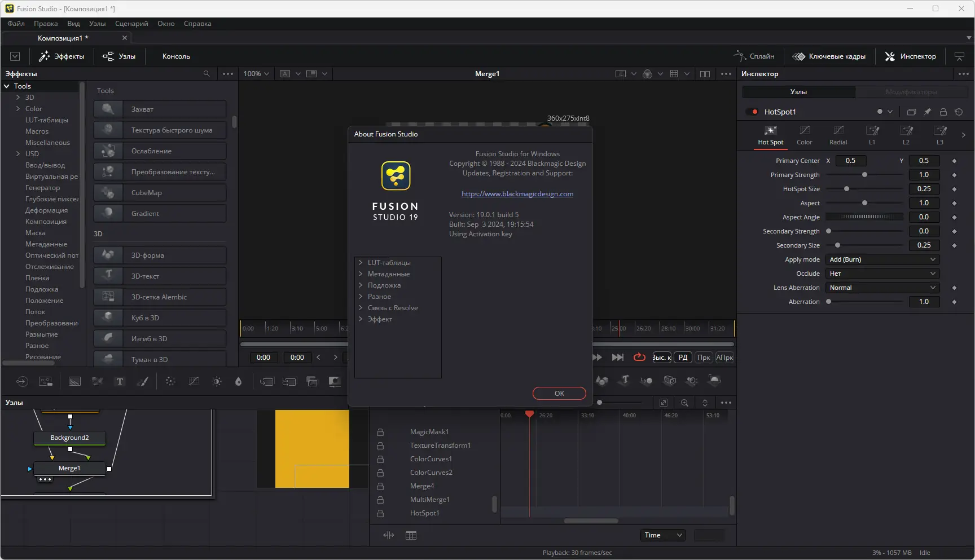This screenshot has width=975, height=560.
Task: Switch to Модификаторы tab in Inspector
Action: coord(911,92)
